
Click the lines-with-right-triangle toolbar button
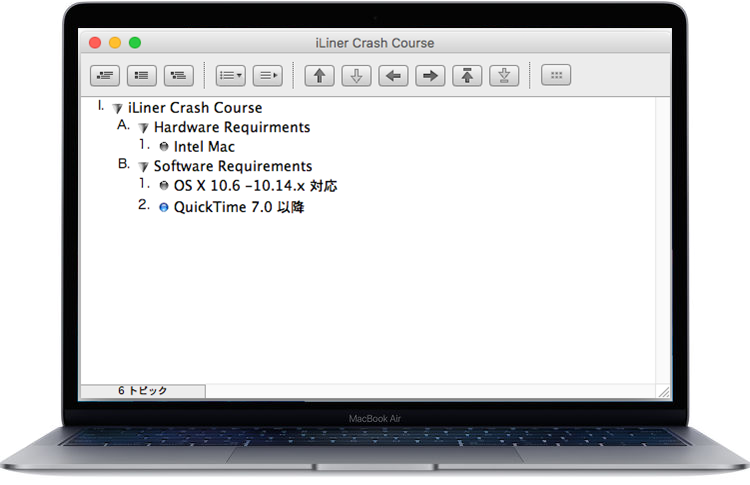[x=267, y=76]
